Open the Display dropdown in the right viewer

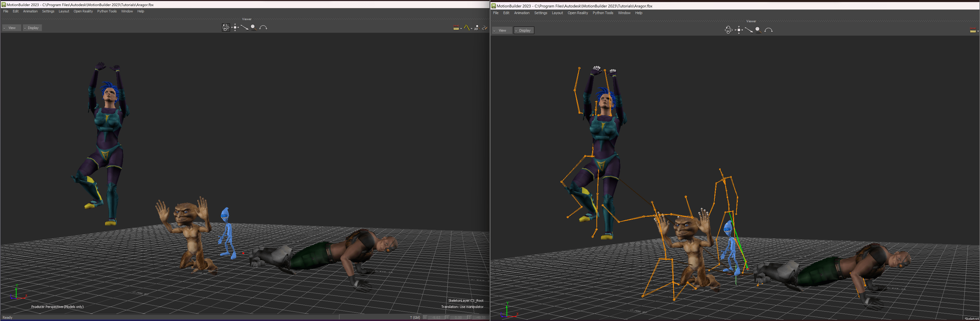tap(524, 30)
